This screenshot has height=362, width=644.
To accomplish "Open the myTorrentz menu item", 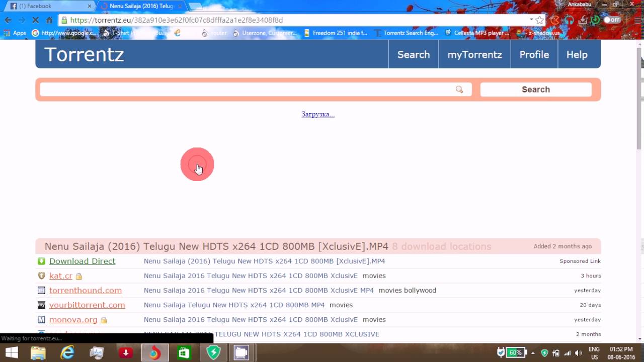I will pos(475,54).
